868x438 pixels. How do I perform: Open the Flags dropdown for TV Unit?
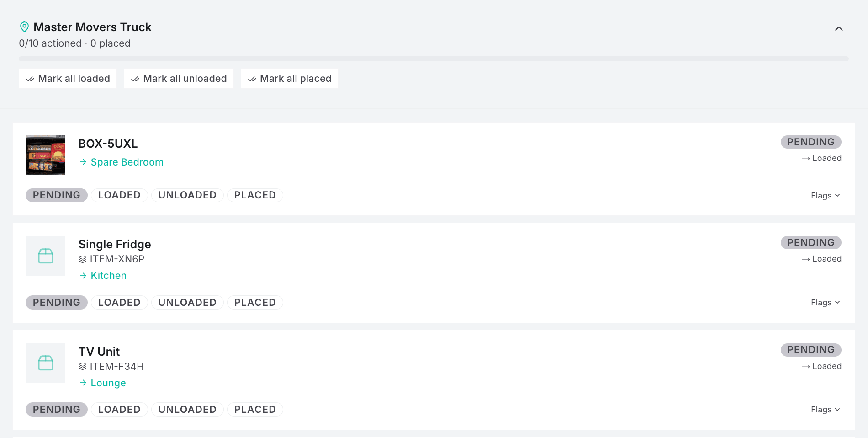[x=826, y=409]
